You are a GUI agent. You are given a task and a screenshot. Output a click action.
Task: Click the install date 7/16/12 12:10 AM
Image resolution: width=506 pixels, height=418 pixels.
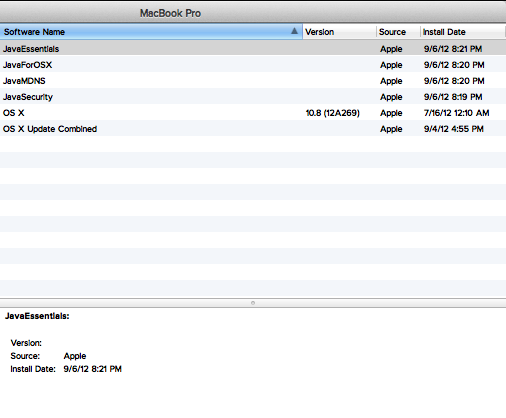(x=456, y=113)
